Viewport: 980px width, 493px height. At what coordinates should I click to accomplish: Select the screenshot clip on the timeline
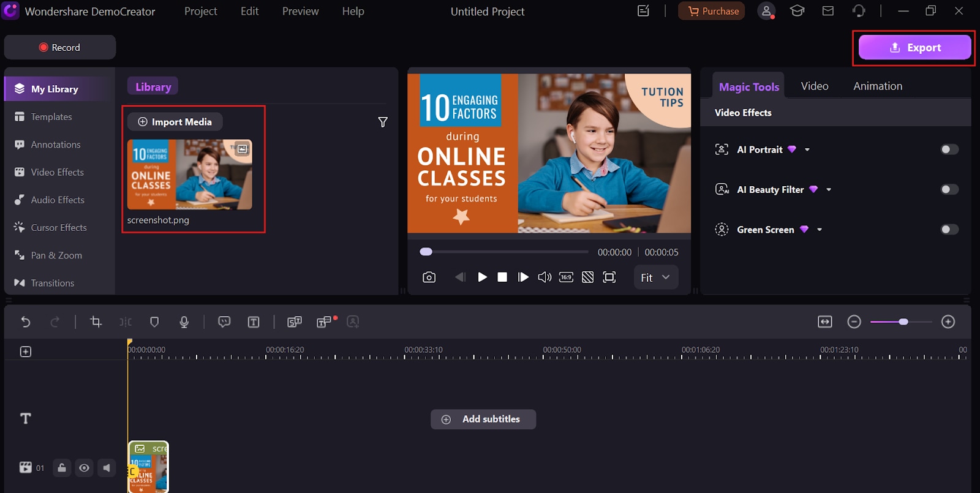[148, 467]
